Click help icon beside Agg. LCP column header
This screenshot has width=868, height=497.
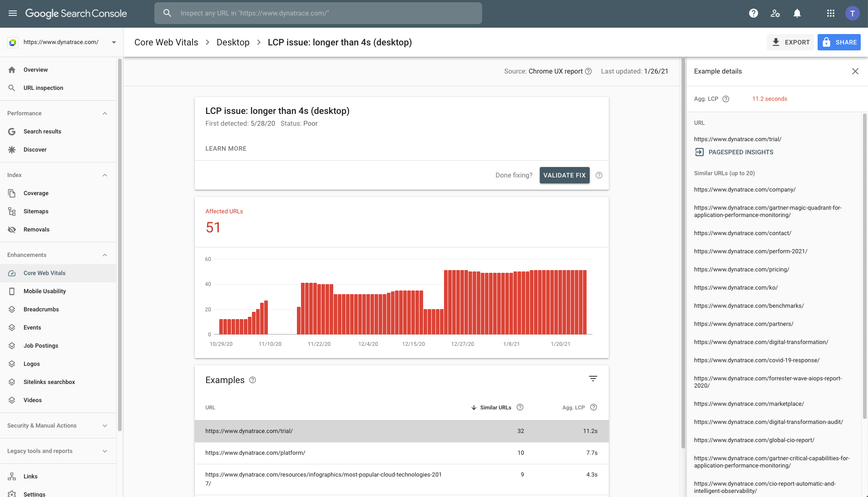(593, 407)
